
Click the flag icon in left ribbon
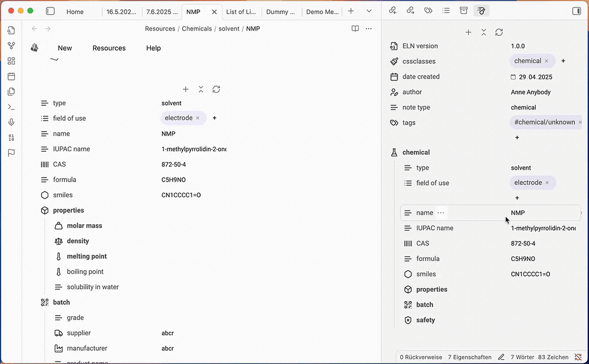(x=12, y=153)
